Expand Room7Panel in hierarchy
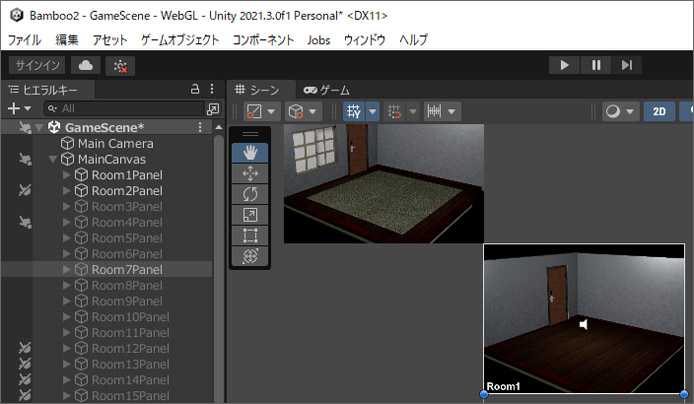 click(x=67, y=269)
